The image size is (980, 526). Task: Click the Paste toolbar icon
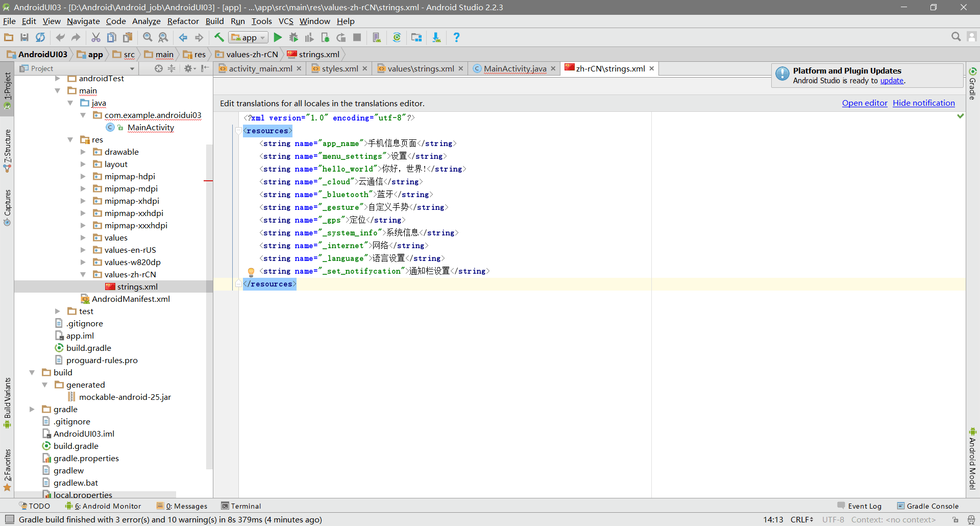coord(128,37)
